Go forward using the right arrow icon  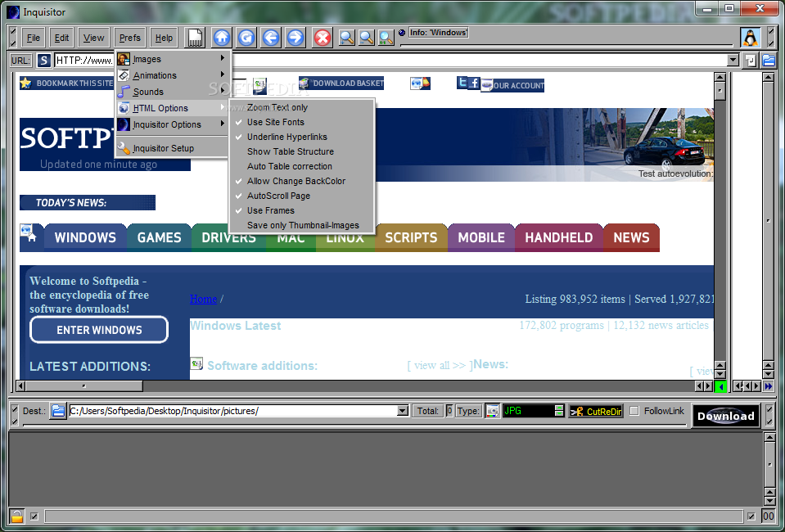tap(296, 38)
